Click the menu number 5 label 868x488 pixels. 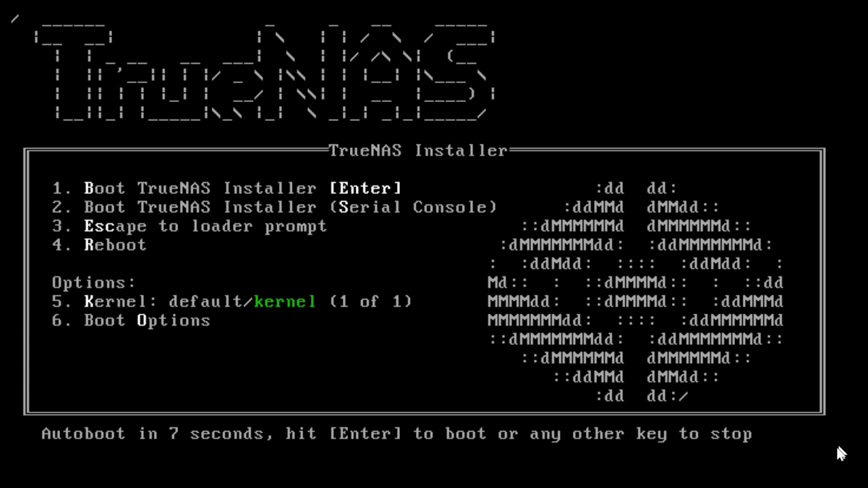[62, 301]
